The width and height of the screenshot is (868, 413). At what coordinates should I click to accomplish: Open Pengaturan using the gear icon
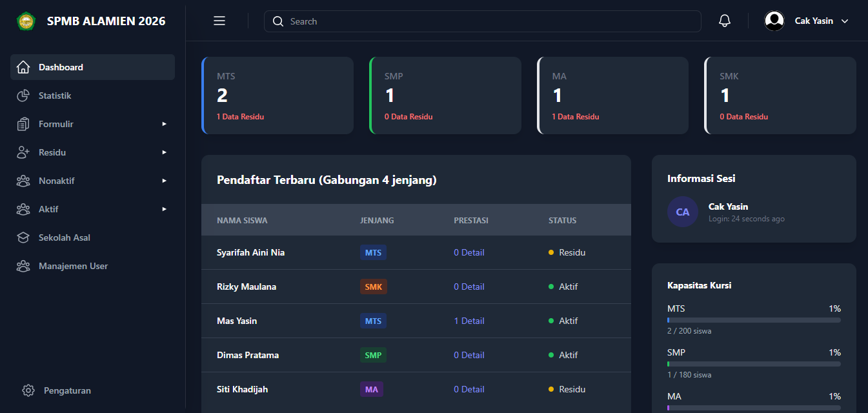coord(28,390)
